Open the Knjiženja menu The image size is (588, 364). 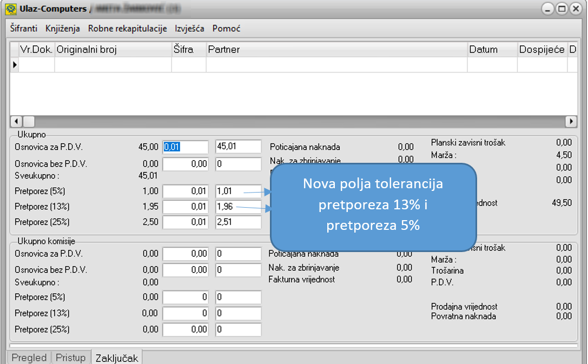[x=63, y=29]
